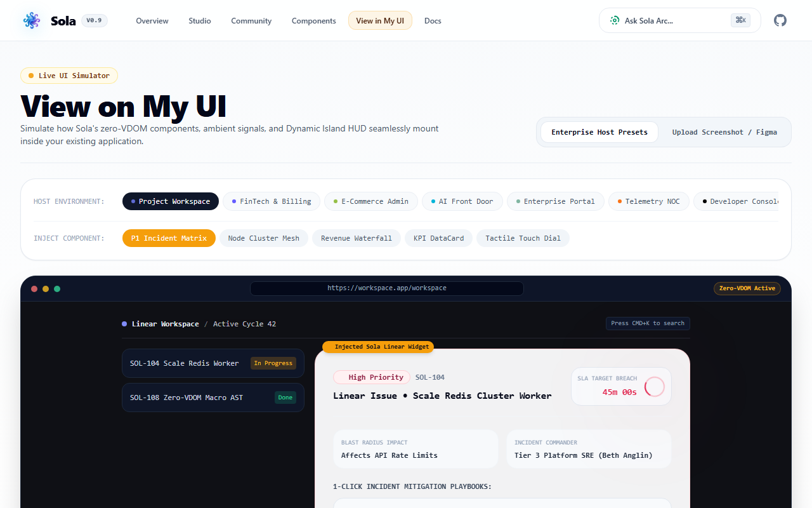Select AI Front Door host environment
Viewport: 812px width, 508px height.
462,201
